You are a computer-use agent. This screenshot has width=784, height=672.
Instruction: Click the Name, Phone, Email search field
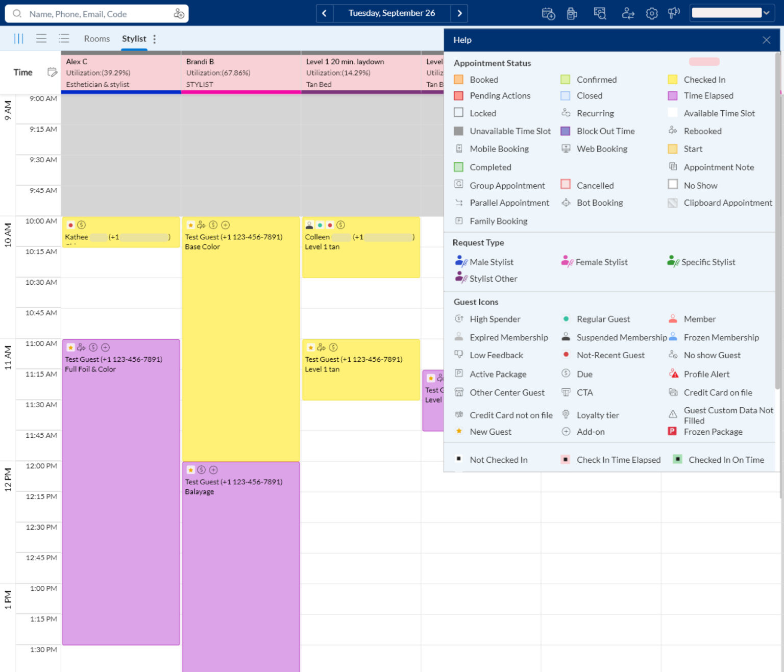(97, 14)
